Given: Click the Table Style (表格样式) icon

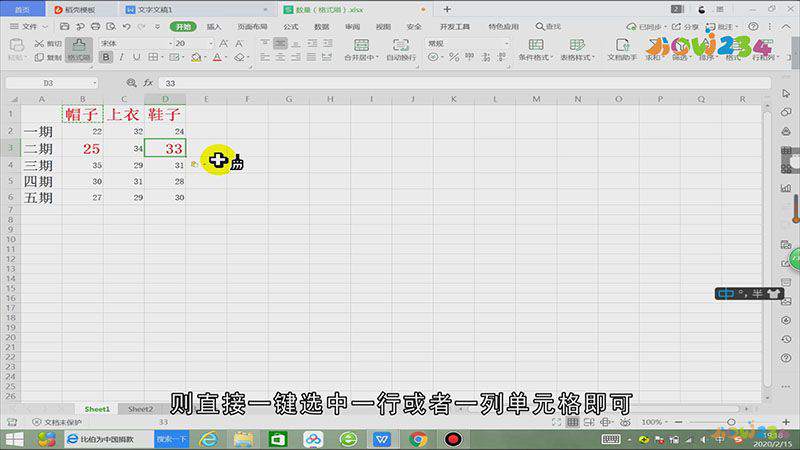Looking at the screenshot, I should (577, 45).
